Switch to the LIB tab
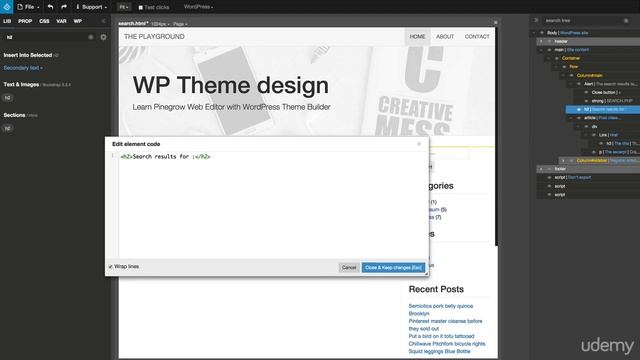The width and height of the screenshot is (640, 360). [7, 21]
